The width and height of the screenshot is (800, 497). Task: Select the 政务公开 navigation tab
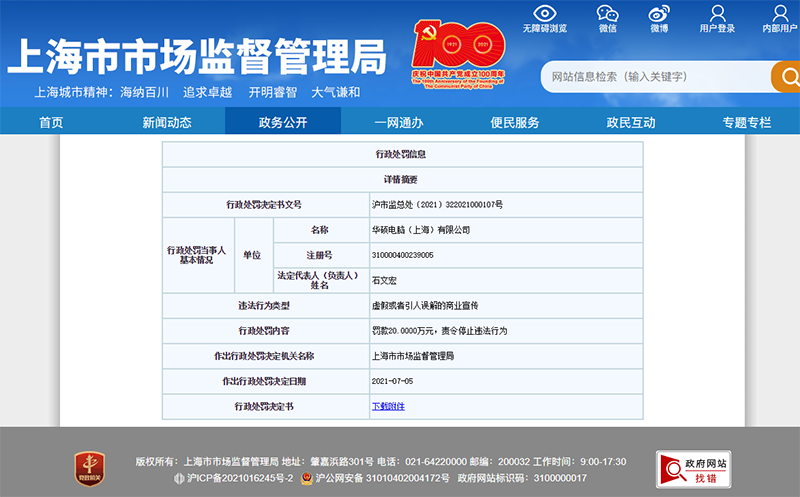pos(283,122)
